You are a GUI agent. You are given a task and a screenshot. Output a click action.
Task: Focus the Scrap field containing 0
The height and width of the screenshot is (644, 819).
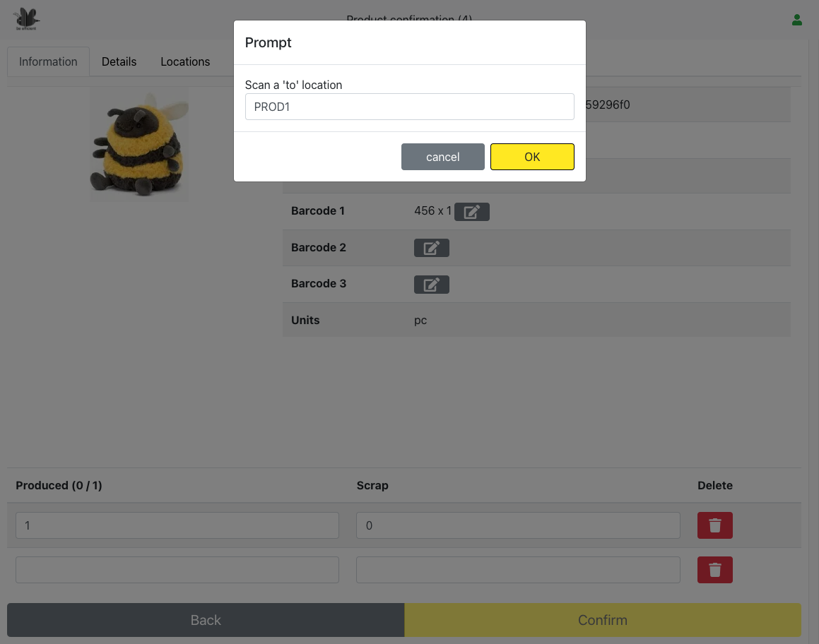(x=517, y=525)
